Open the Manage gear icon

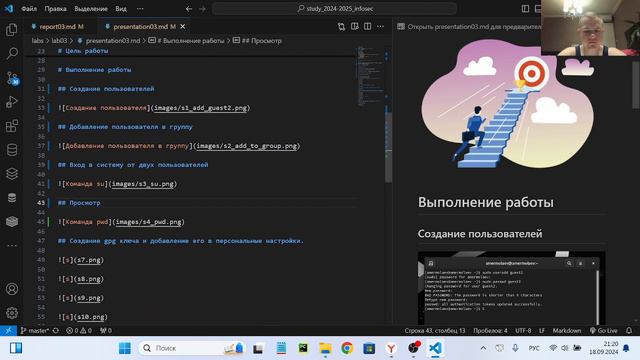(12, 313)
